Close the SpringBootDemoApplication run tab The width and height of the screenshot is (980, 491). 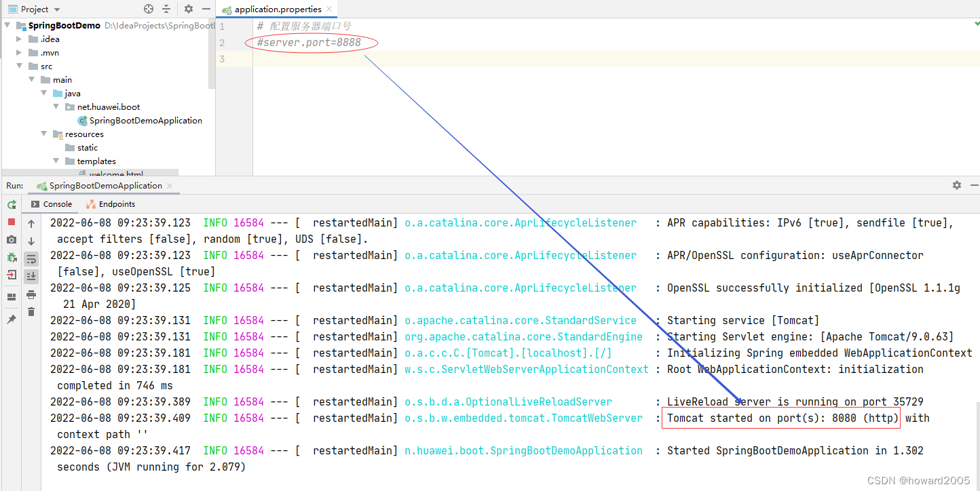(x=170, y=186)
